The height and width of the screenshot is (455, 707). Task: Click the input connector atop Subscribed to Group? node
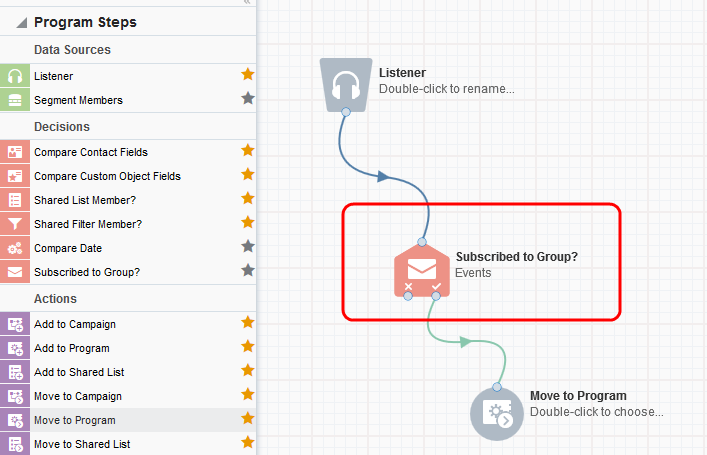click(x=422, y=242)
